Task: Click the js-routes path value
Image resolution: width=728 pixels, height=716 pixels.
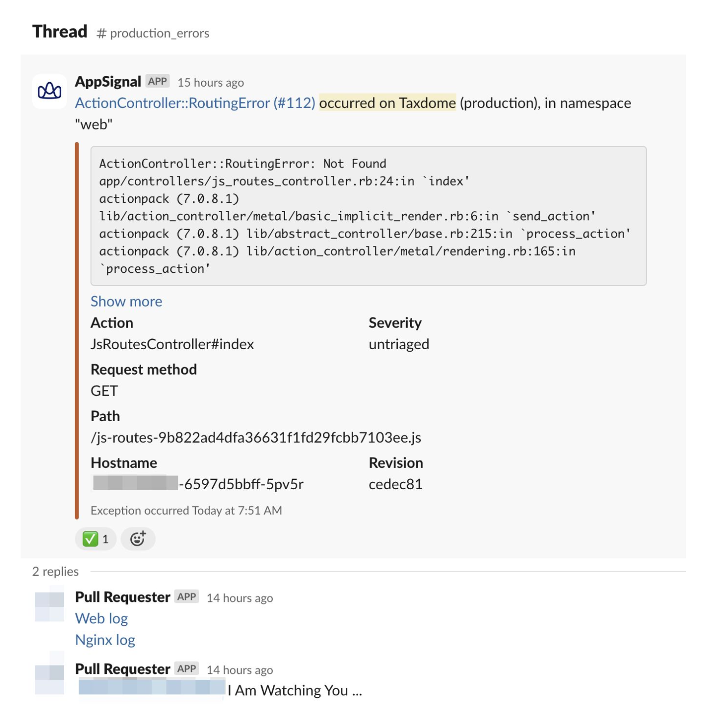Action: click(x=256, y=437)
